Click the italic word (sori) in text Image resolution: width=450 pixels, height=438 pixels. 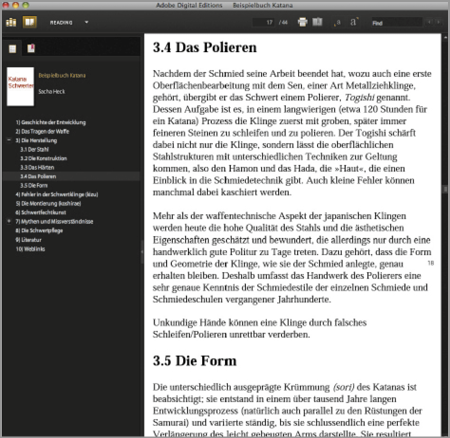(x=343, y=387)
